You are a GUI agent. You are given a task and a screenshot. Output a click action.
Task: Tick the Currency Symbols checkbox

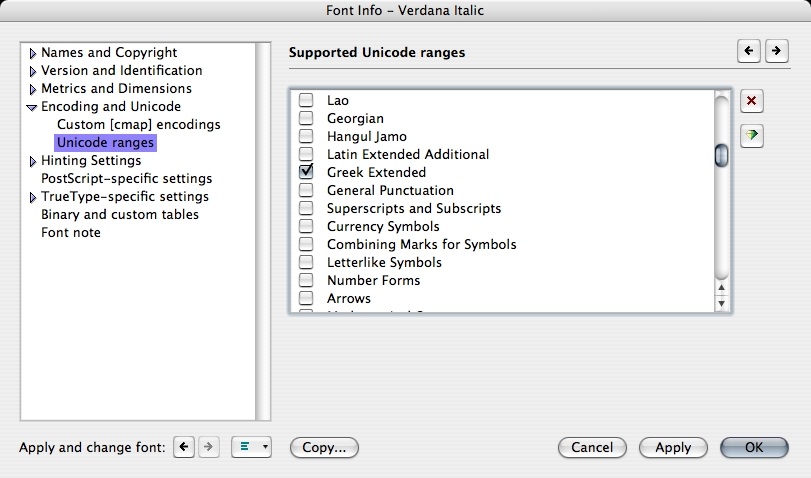[306, 226]
